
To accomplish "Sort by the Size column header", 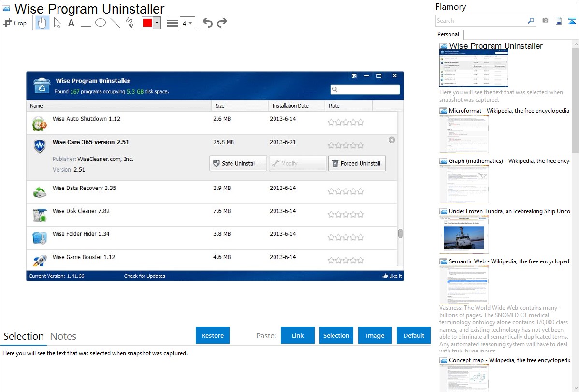I will (240, 106).
